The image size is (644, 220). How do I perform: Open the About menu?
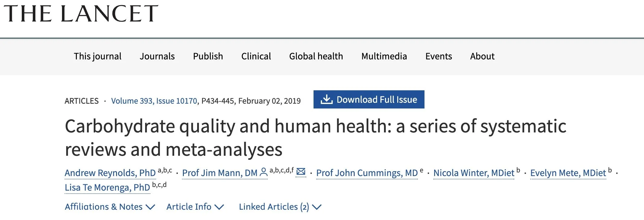[x=482, y=56]
